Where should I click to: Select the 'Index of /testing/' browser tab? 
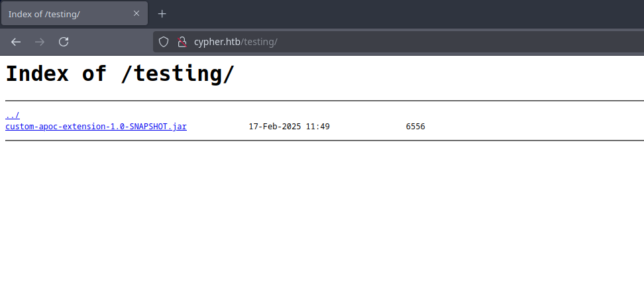click(x=60, y=14)
